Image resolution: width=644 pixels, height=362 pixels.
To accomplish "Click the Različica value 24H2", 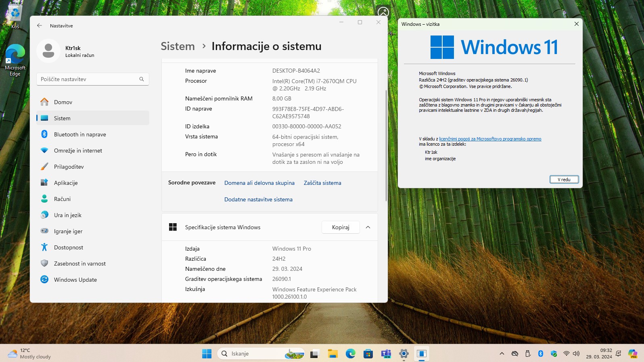I will coord(279,259).
